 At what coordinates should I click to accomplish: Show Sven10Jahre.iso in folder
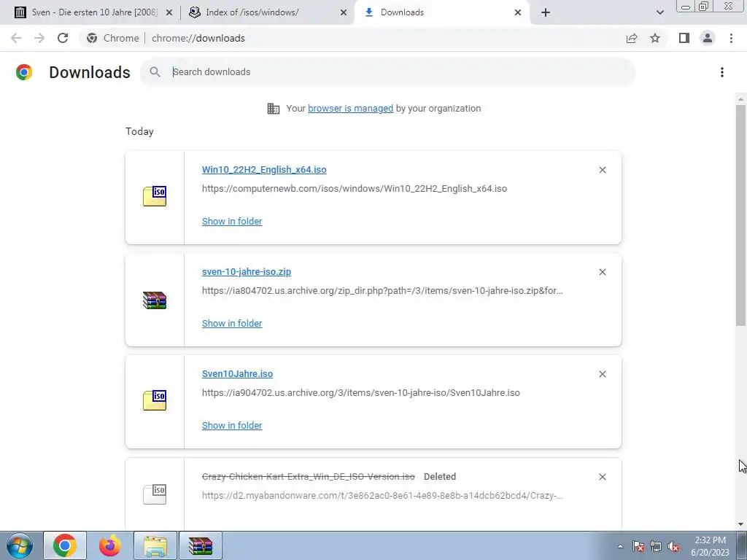(232, 425)
